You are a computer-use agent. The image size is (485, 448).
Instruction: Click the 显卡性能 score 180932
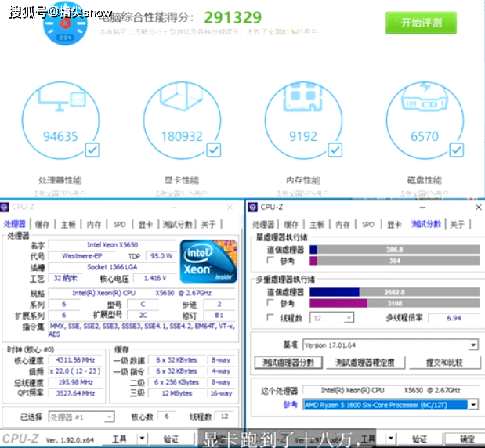(x=182, y=136)
